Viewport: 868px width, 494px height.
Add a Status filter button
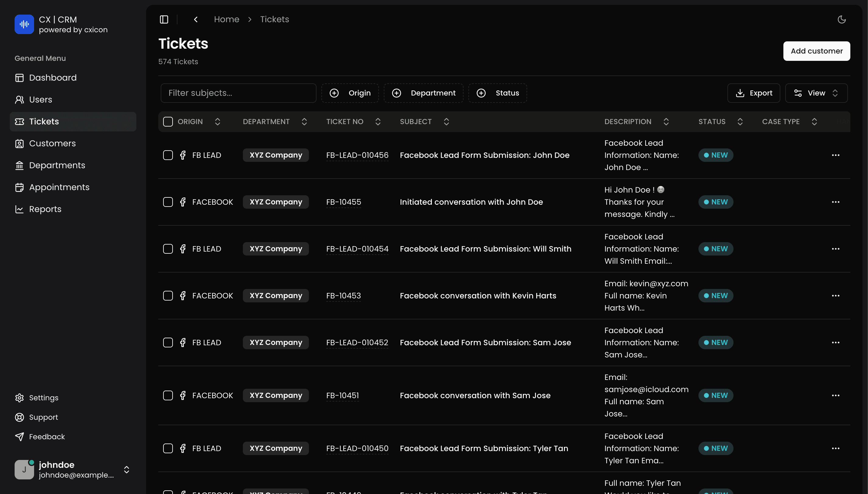point(497,93)
